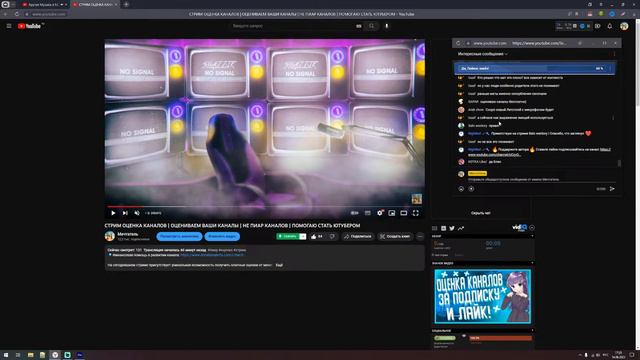The width and height of the screenshot is (640, 360).
Task: Click the YouTube search magnifier button
Action: click(371, 26)
